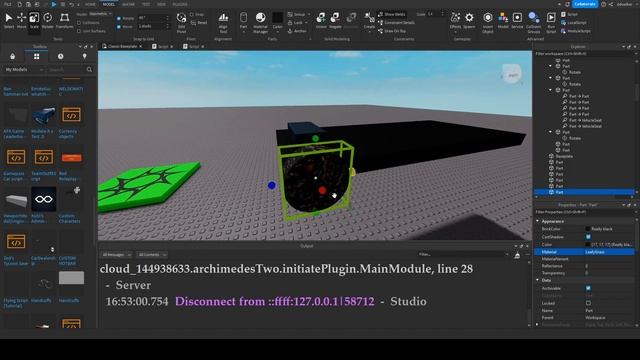Click the Color property swatch
This screenshot has width=640, height=360.
click(x=588, y=244)
